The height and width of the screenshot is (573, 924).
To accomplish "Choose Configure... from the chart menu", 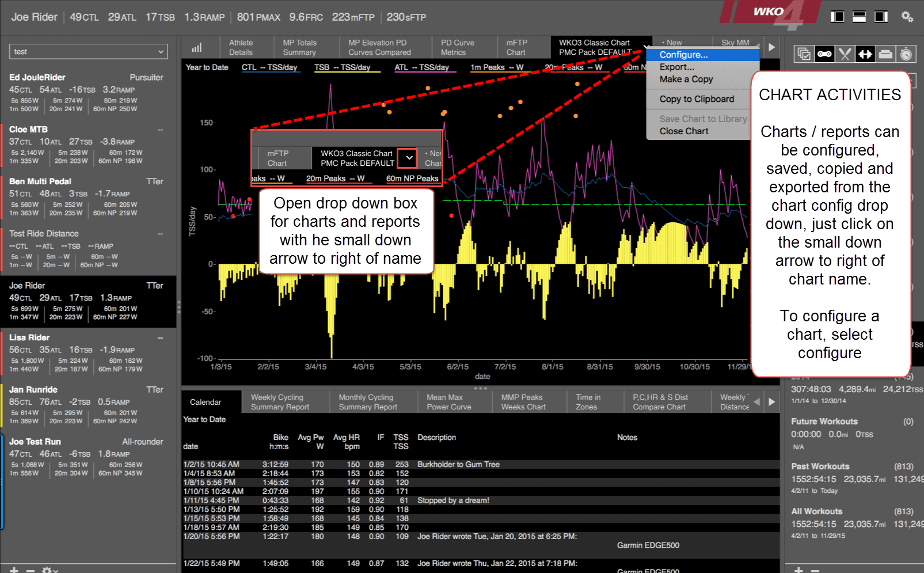I will click(x=703, y=55).
